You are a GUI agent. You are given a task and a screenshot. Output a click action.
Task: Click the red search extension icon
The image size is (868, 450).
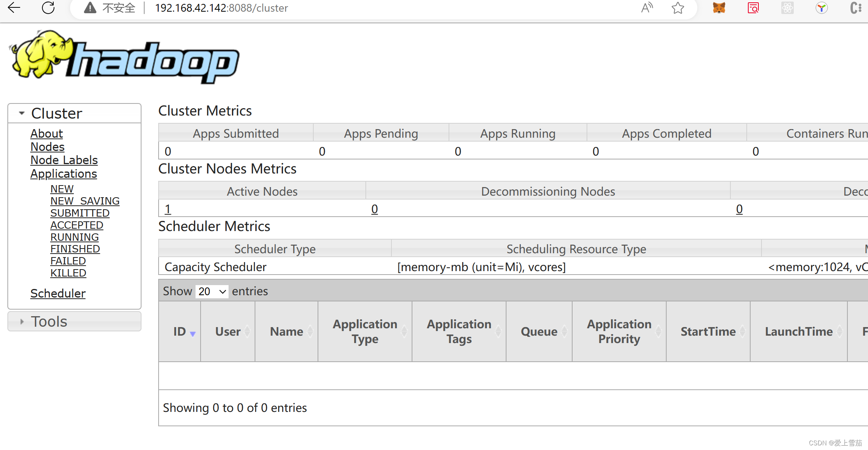point(753,8)
